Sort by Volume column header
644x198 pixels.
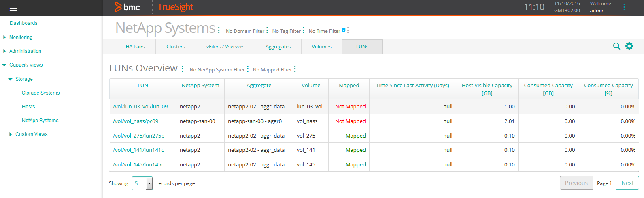point(311,86)
